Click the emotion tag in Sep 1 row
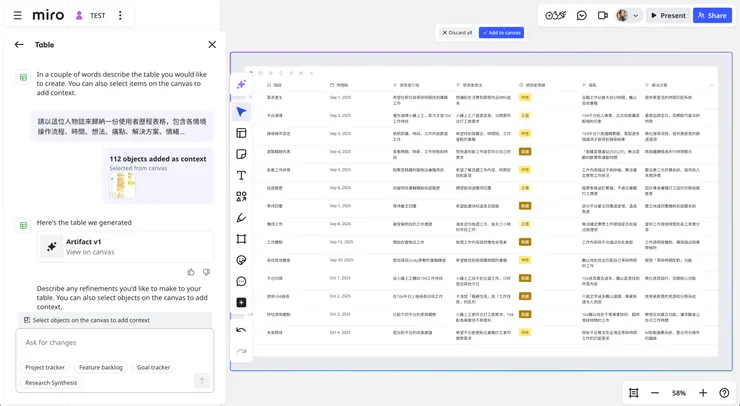This screenshot has height=406, width=740. click(x=525, y=97)
